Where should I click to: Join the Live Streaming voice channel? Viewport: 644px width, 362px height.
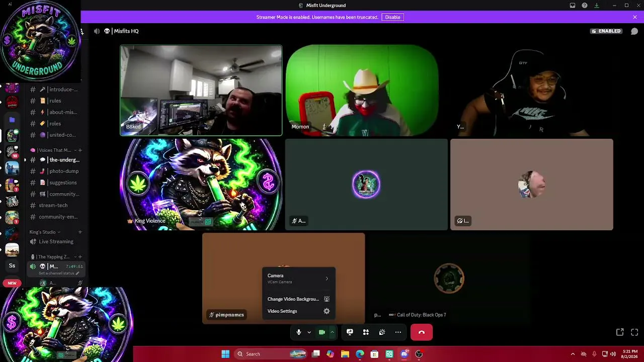click(55, 241)
